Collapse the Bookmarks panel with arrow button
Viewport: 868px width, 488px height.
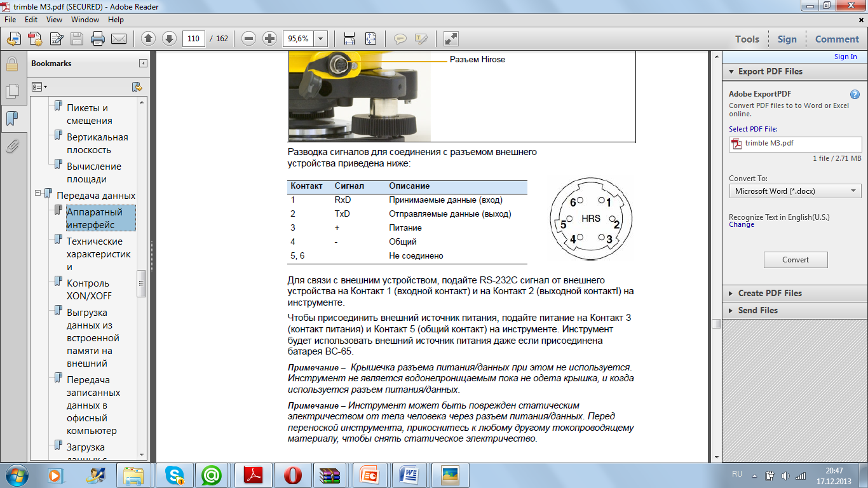click(x=144, y=64)
